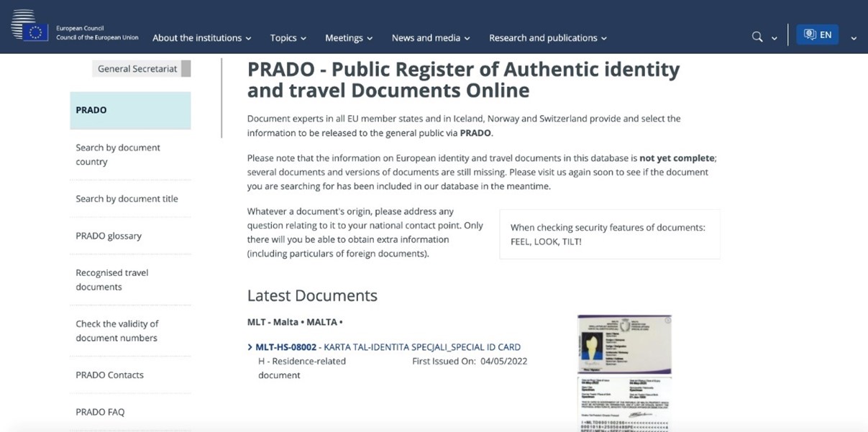868x432 pixels.
Task: Click the Latest Documents heading
Action: (x=312, y=295)
